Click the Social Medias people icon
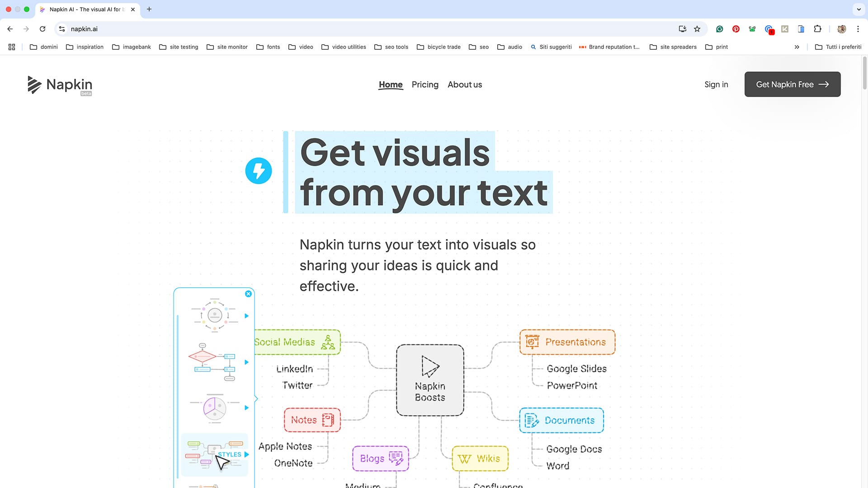868x488 pixels. click(327, 342)
